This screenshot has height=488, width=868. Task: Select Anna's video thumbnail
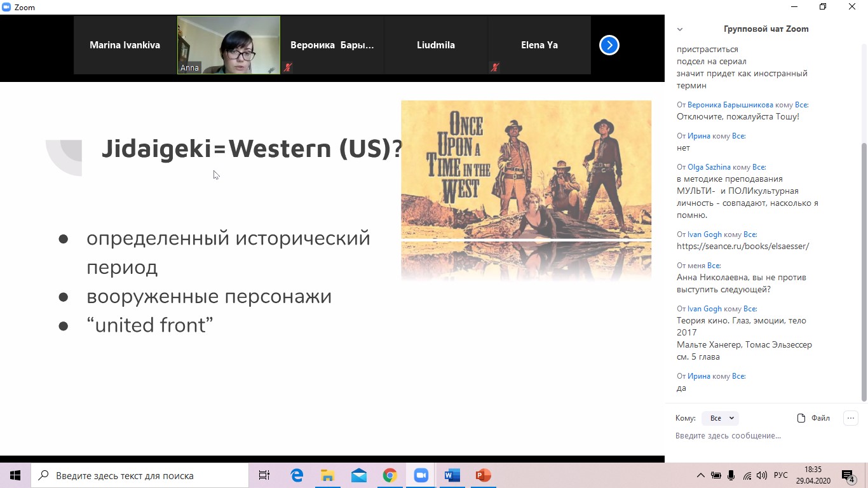[229, 45]
